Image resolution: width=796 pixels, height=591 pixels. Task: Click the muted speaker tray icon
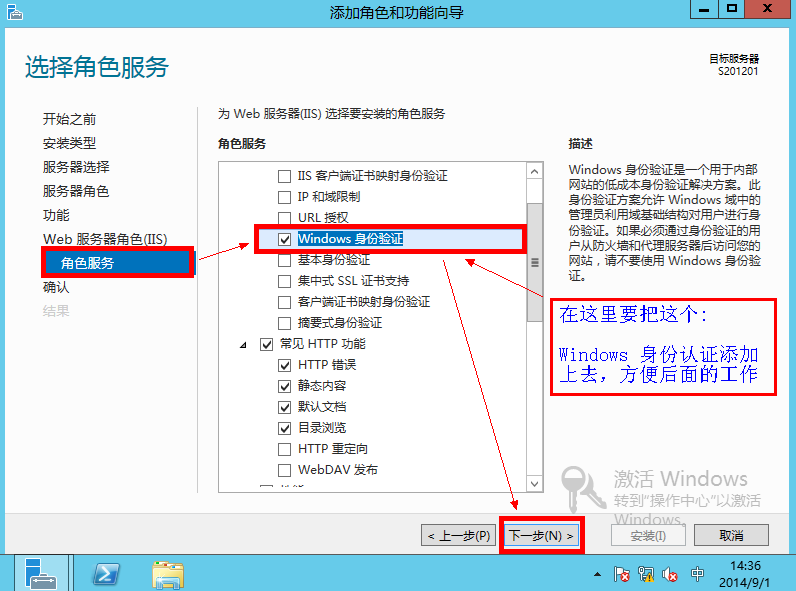click(670, 574)
